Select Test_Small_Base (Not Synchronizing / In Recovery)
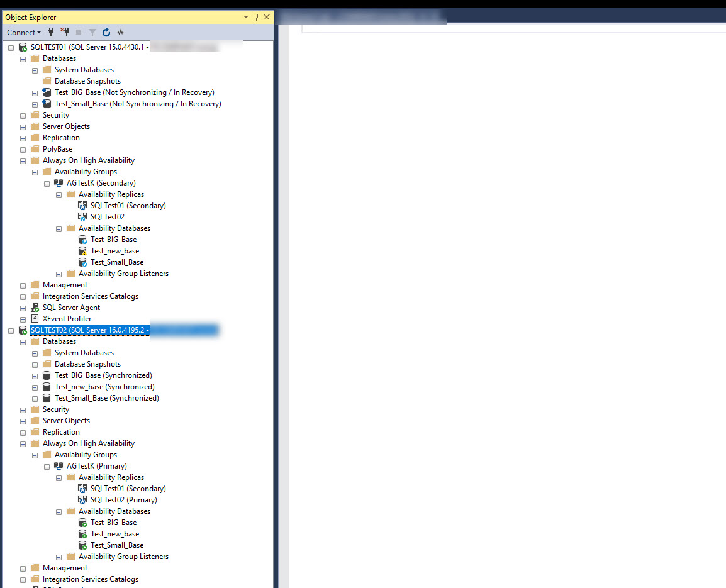 click(x=138, y=104)
